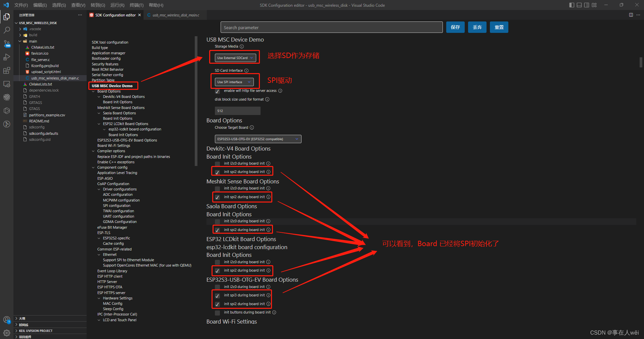644x339 pixels.
Task: Toggle Devkitc-V4 init spi2 during board init
Action: (x=217, y=172)
